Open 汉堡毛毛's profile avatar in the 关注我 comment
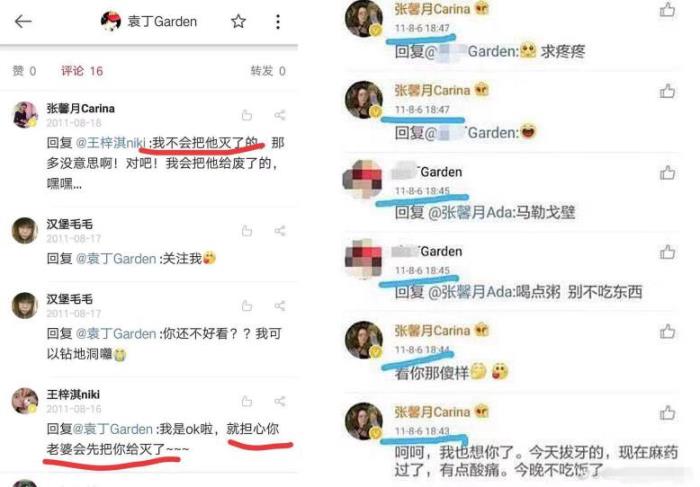 [x=25, y=230]
